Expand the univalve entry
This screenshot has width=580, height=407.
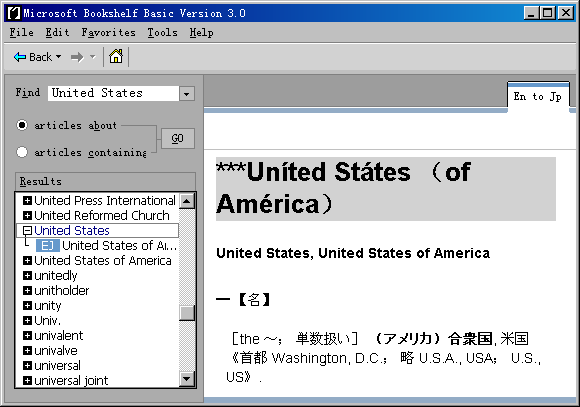click(x=27, y=350)
